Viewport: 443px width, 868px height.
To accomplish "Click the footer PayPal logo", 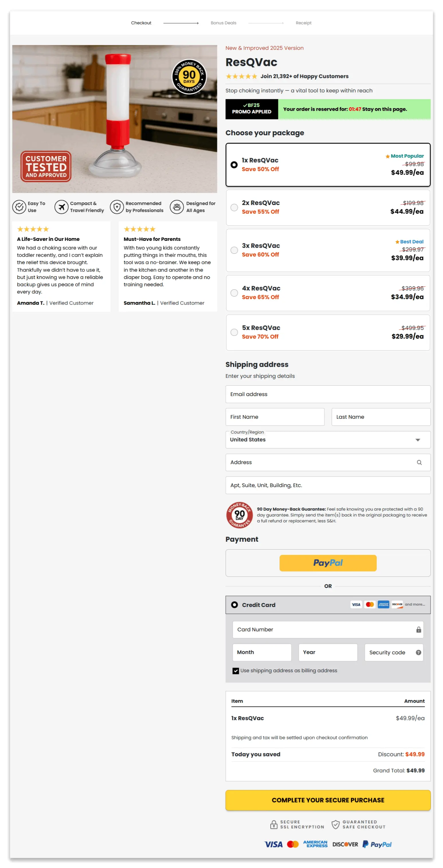I will 377,844.
